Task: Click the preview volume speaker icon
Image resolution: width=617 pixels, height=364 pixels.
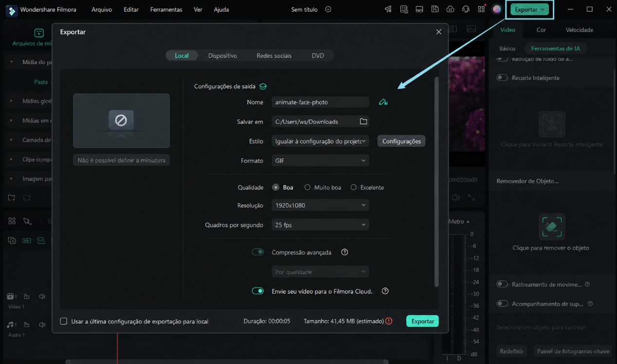Action: [456, 198]
